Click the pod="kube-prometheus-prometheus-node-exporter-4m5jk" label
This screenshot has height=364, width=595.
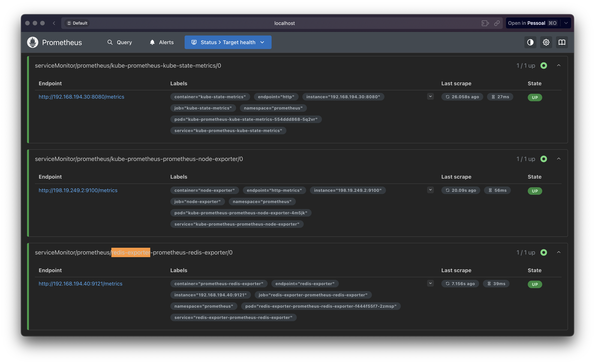(241, 213)
